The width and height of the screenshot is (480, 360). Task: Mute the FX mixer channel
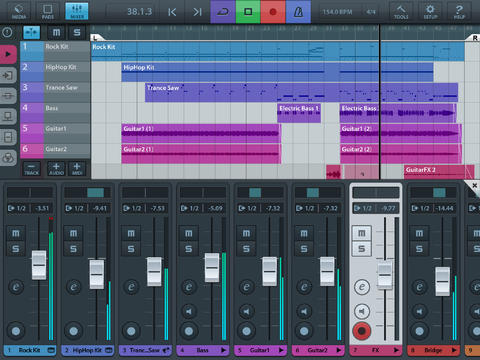tap(362, 233)
